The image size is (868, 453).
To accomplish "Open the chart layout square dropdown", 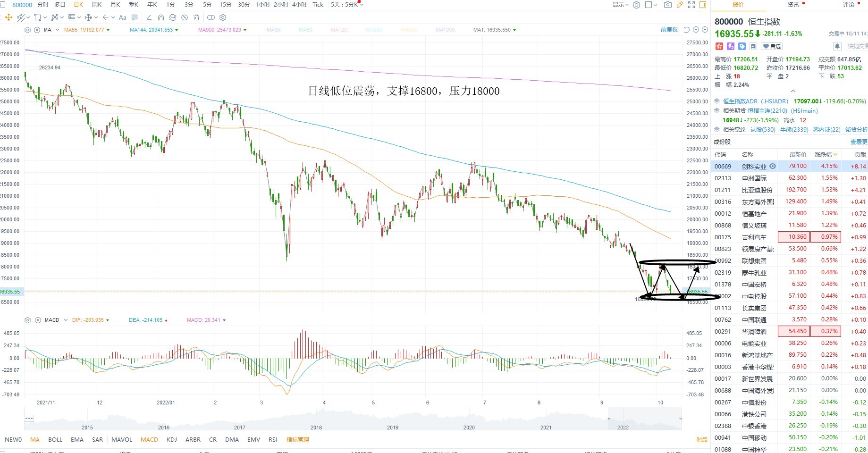I will pyautogui.click(x=651, y=5).
